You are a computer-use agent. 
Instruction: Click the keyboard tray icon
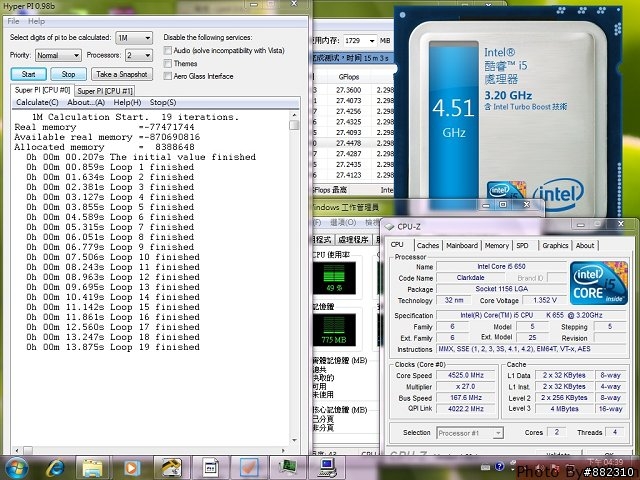(x=485, y=467)
